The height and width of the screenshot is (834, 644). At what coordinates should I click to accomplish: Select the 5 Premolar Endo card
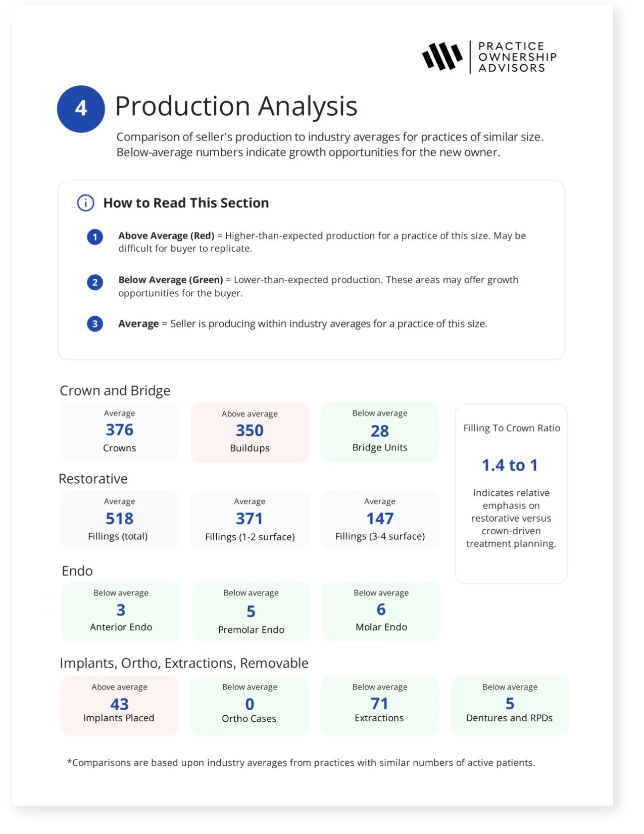point(251,612)
